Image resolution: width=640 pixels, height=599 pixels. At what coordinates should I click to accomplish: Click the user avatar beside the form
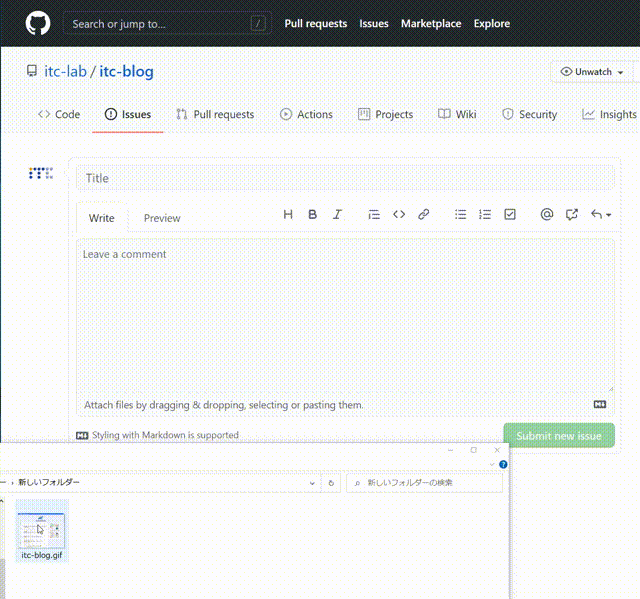click(x=41, y=173)
